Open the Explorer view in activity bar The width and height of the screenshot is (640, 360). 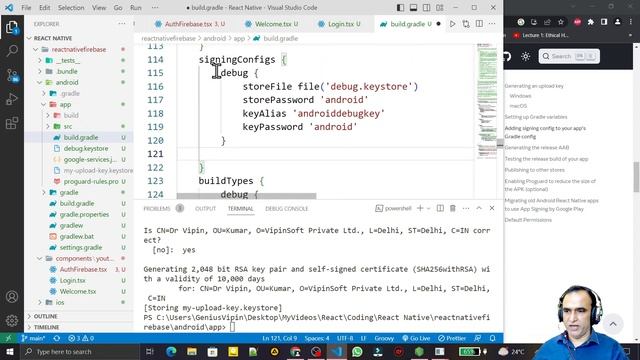coord(12,27)
